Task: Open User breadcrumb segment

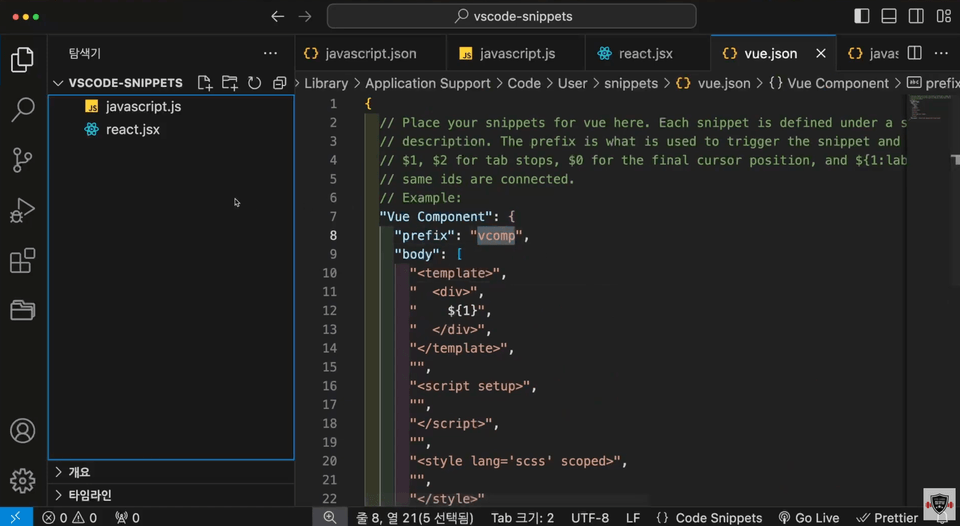Action: pyautogui.click(x=572, y=83)
